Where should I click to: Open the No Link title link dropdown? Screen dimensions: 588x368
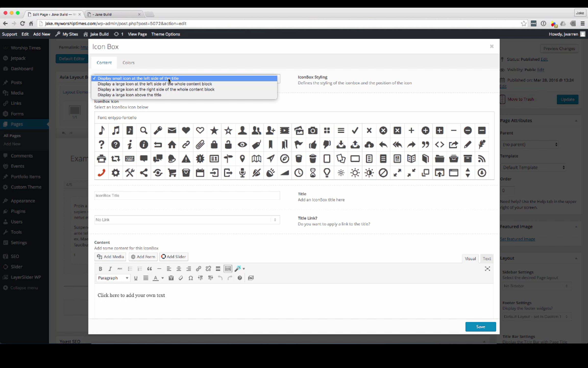(x=187, y=220)
